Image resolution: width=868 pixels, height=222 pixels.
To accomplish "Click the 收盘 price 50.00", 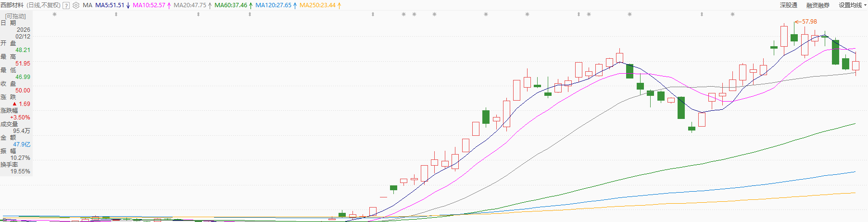I will click(x=23, y=91).
